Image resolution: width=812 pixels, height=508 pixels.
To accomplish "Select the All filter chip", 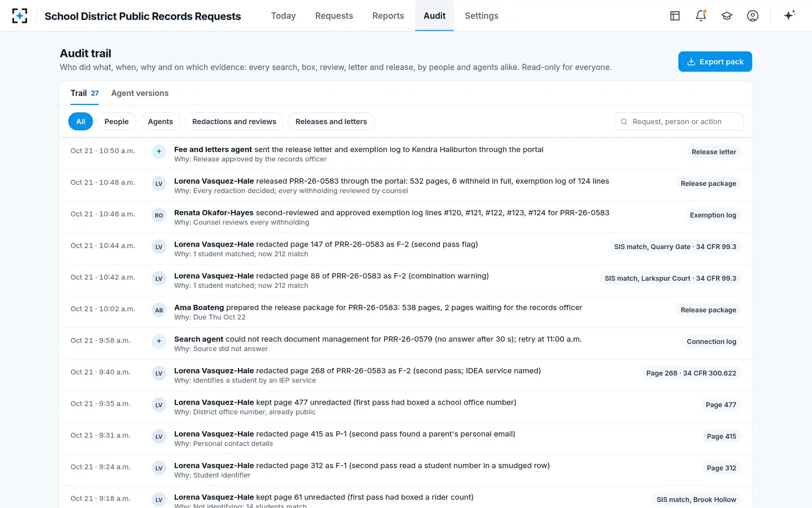I will coord(81,121).
